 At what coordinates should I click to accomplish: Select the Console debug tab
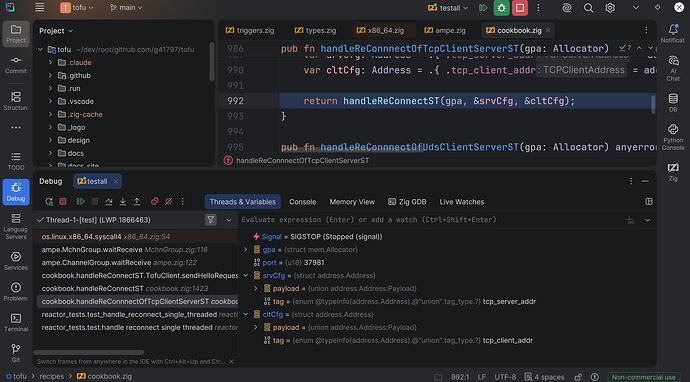[302, 202]
